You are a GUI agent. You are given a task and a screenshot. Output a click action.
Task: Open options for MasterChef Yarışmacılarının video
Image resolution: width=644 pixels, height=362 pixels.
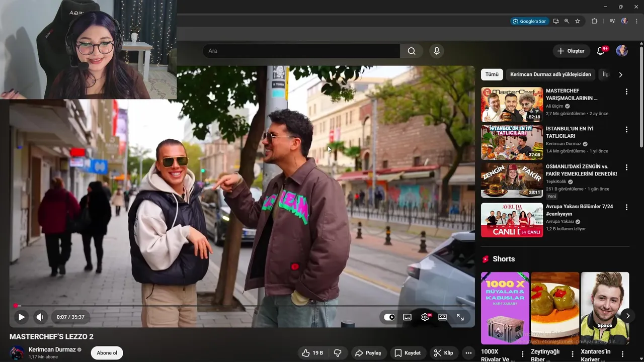(x=626, y=92)
